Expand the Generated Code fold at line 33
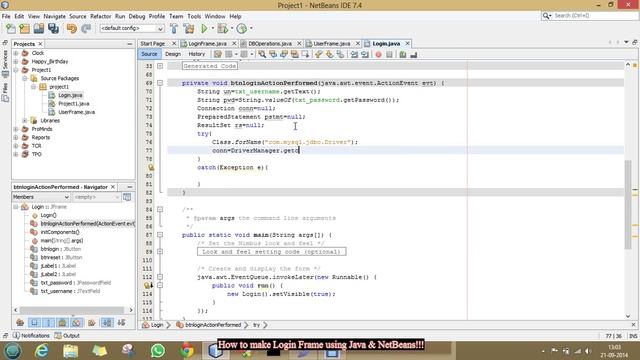The height and width of the screenshot is (360, 640). pyautogui.click(x=160, y=66)
